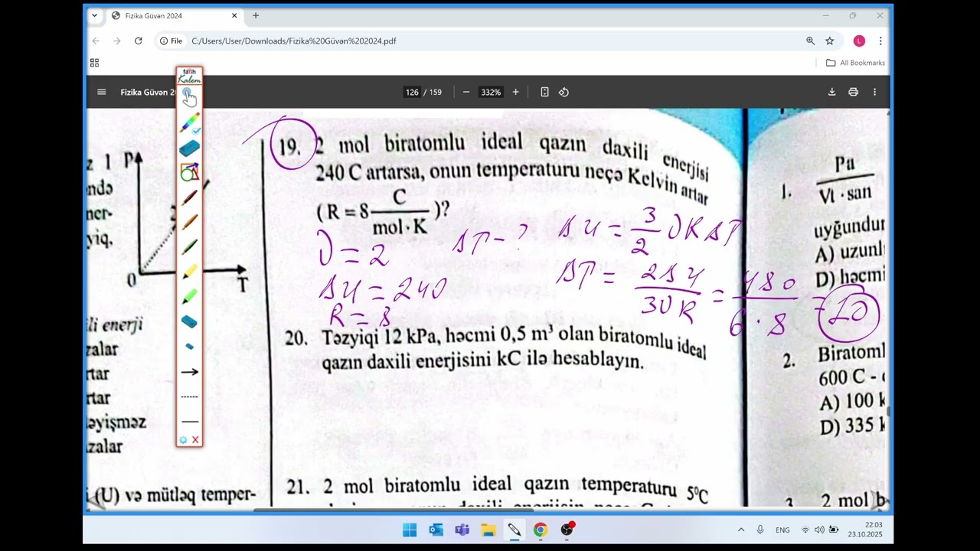Click the address bar URL
The image size is (980, 551).
pyautogui.click(x=294, y=41)
